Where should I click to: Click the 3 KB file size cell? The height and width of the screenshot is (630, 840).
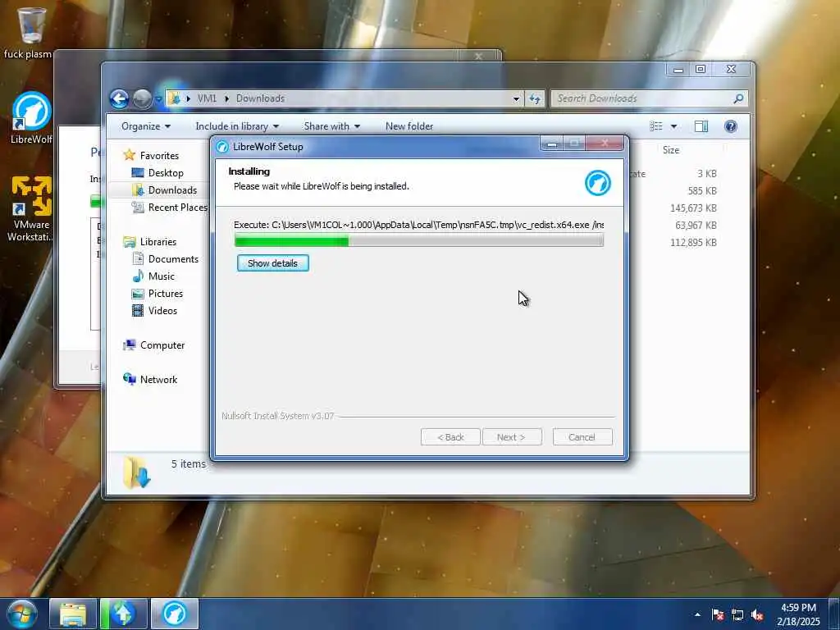click(x=706, y=174)
